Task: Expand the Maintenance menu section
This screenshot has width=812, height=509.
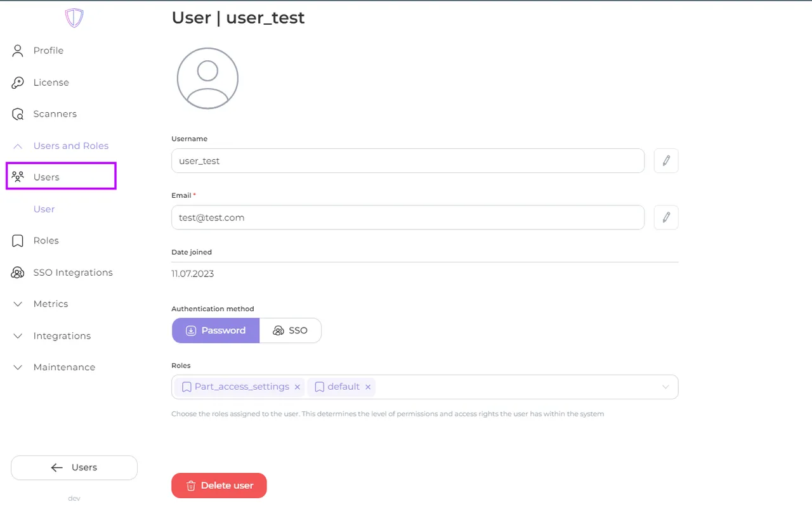Action: [64, 368]
